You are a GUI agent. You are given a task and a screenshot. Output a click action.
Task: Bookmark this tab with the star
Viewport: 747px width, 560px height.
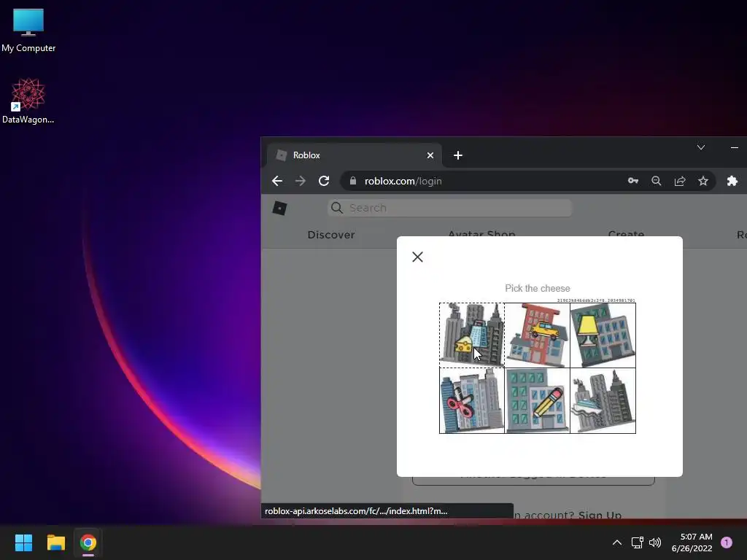click(703, 181)
